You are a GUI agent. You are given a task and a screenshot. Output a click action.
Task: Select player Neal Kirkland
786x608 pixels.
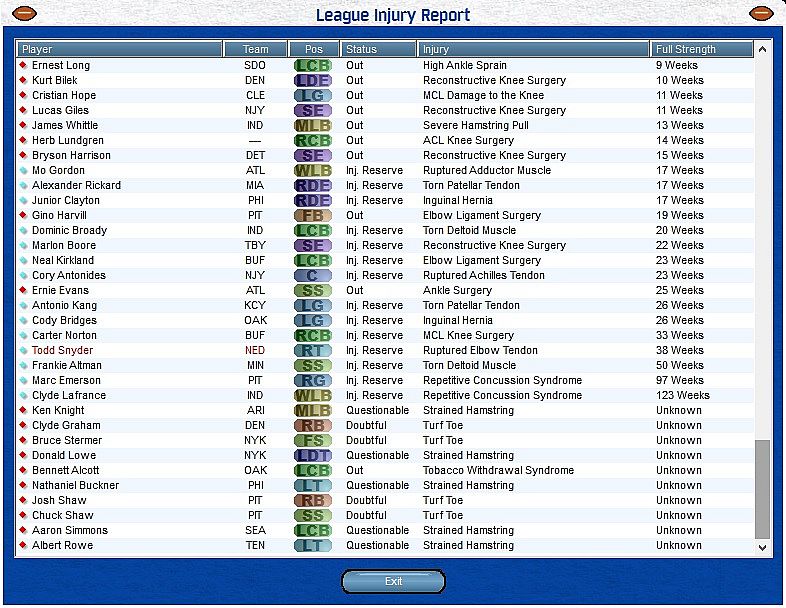(63, 261)
